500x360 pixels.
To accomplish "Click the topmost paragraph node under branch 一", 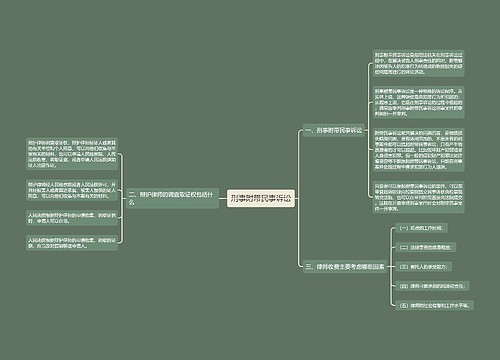I will [418, 63].
